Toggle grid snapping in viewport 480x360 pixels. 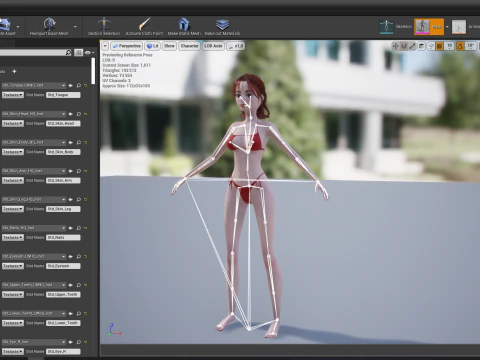click(x=440, y=46)
